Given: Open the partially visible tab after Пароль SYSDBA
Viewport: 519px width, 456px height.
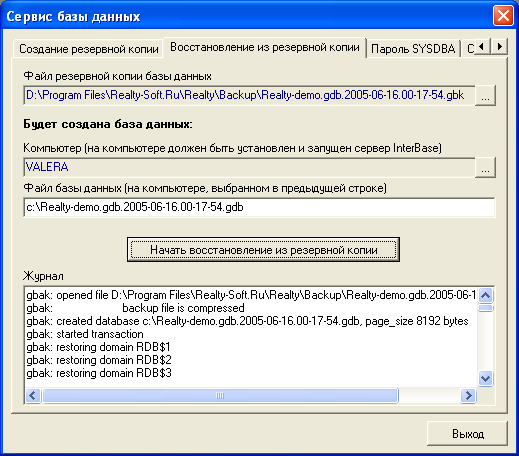Looking at the screenshot, I should pyautogui.click(x=470, y=49).
